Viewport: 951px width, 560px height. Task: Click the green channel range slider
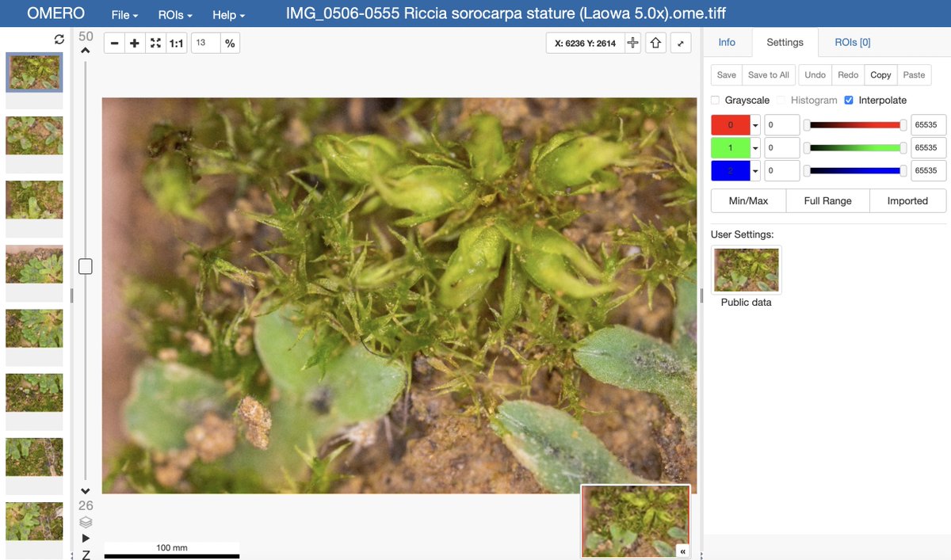point(855,147)
